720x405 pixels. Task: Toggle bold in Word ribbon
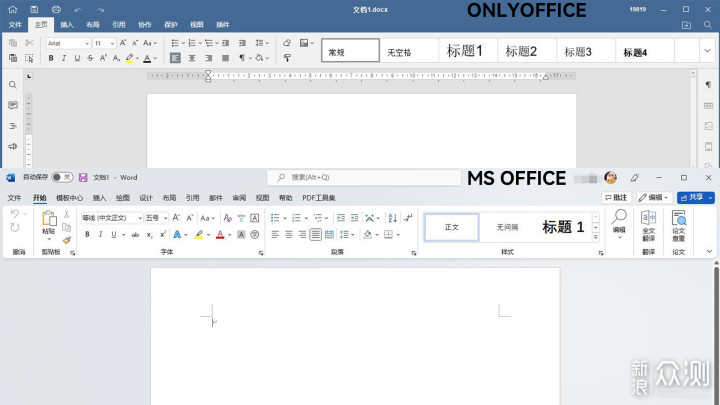87,235
